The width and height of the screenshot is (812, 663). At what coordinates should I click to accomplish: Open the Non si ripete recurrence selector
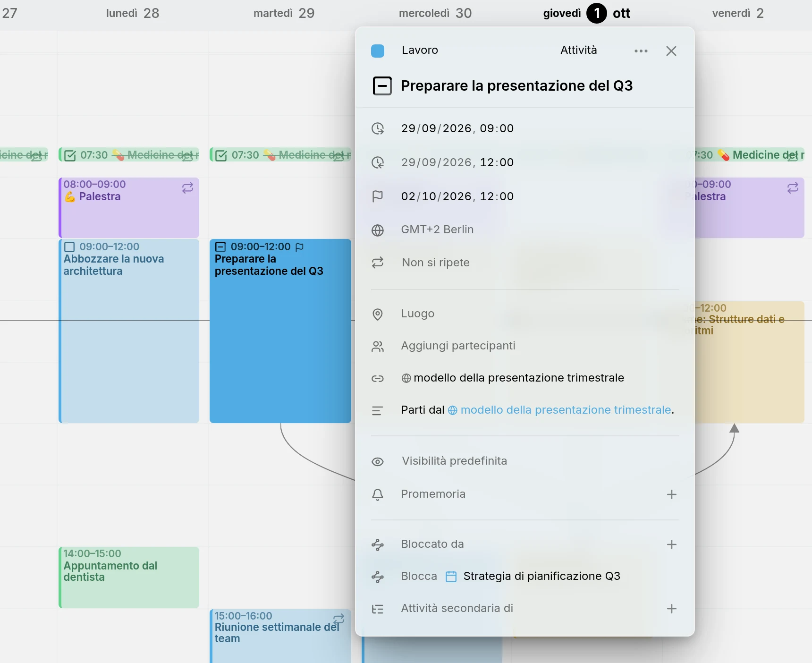tap(435, 263)
